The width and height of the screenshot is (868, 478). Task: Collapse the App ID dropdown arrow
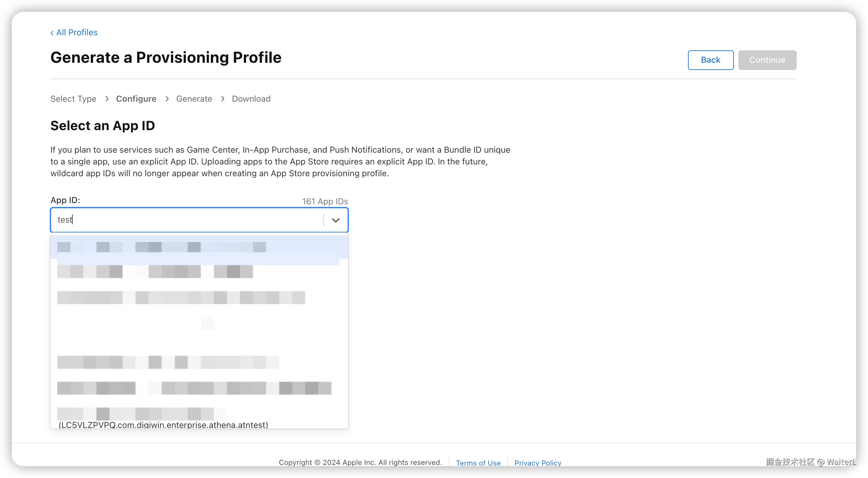point(335,220)
